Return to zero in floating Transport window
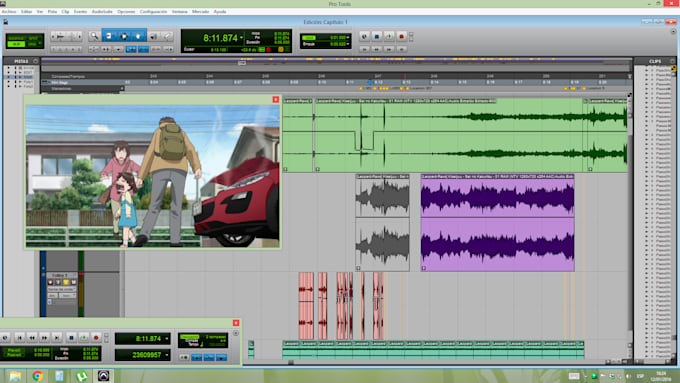The image size is (680, 383). point(20,337)
